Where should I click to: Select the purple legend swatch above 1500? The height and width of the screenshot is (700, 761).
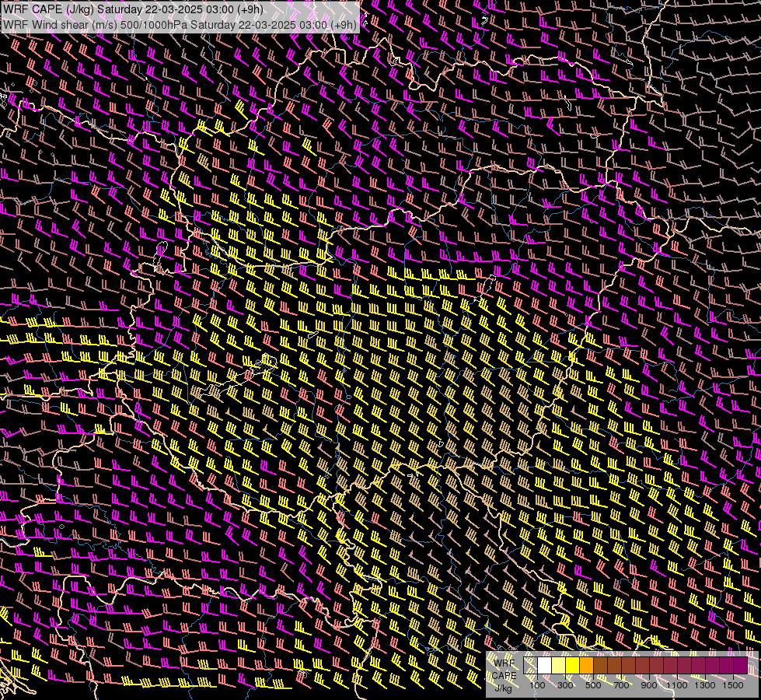(740, 665)
